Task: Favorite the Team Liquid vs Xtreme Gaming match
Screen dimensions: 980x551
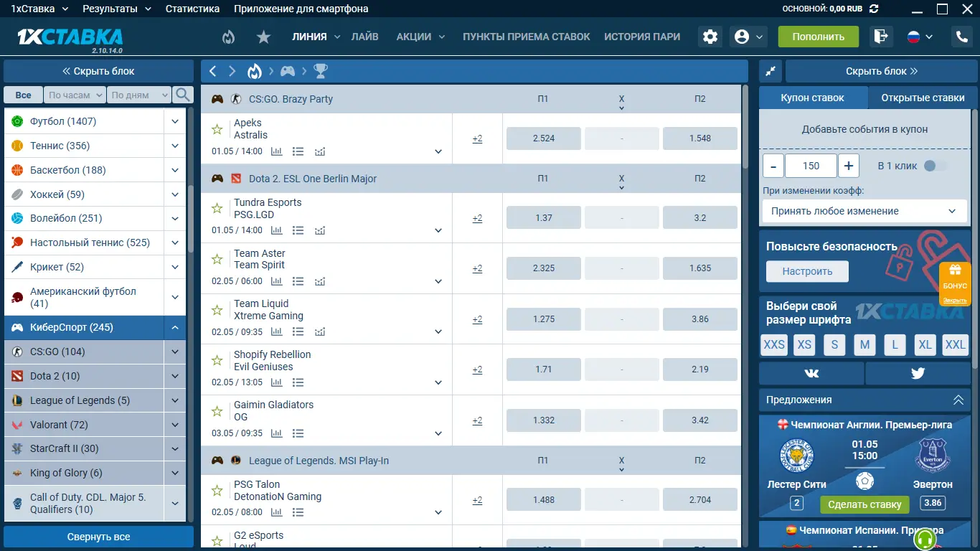Action: [x=217, y=310]
